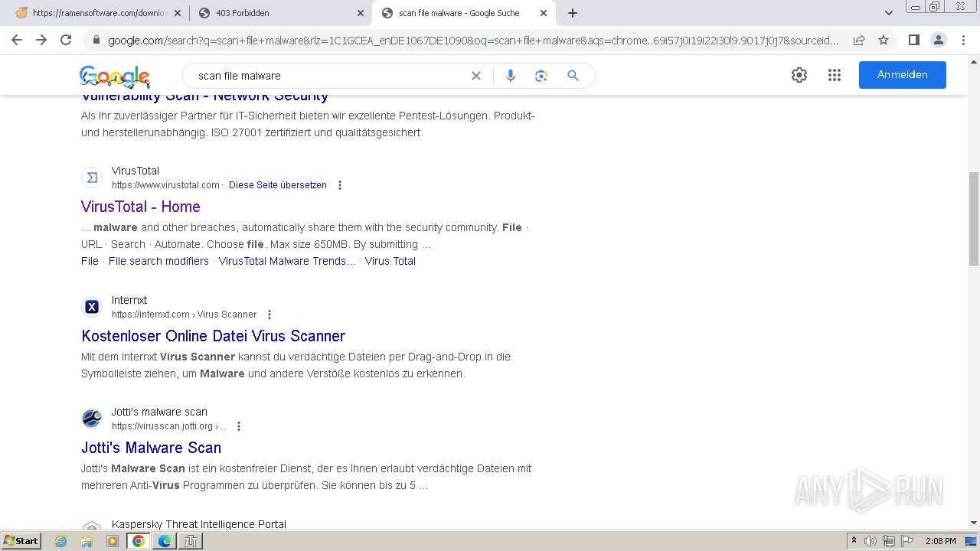The height and width of the screenshot is (551, 980).
Task: Open File Explorer from taskbar
Action: tap(87, 541)
